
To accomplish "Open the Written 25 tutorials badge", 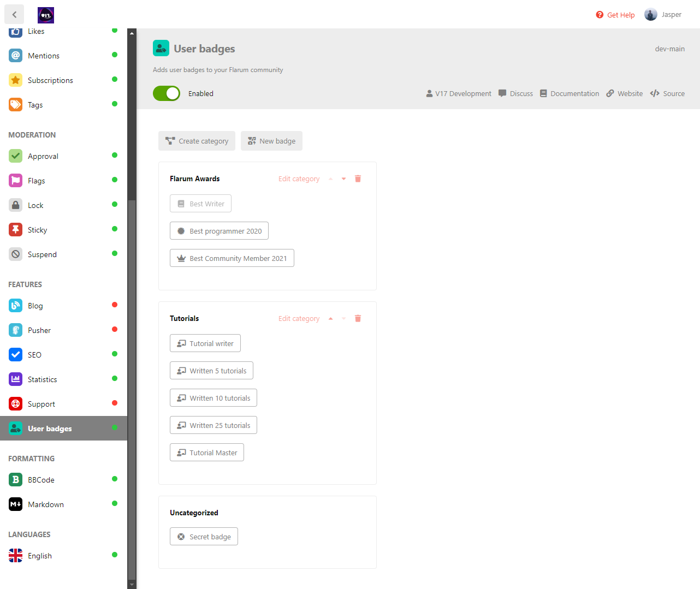I will 213,425.
